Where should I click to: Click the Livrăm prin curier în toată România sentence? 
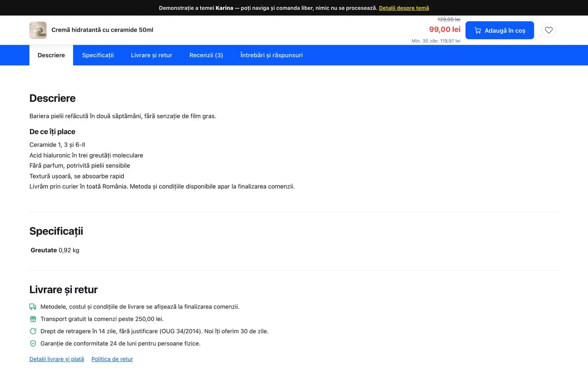[162, 186]
